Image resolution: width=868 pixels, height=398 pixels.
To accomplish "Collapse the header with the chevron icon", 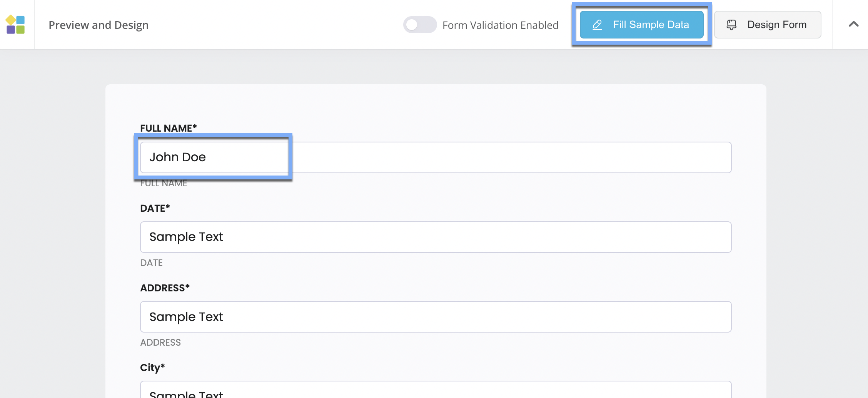I will pyautogui.click(x=854, y=24).
